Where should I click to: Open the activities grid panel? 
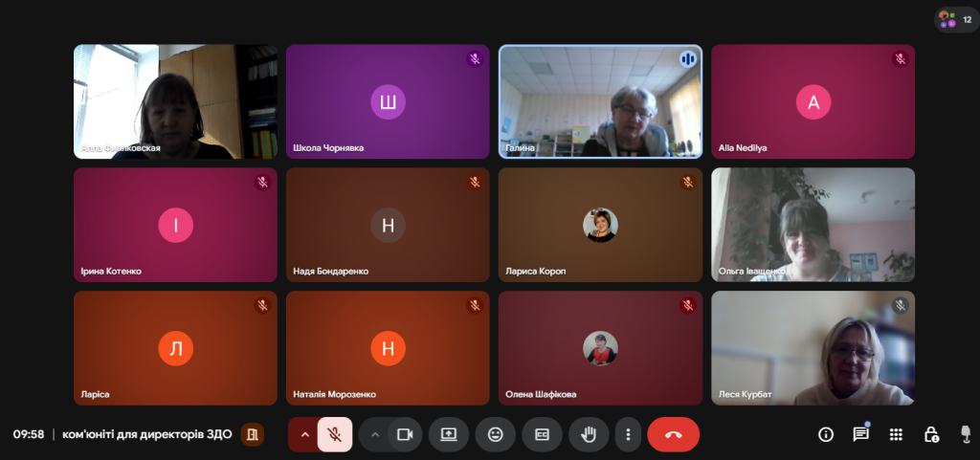pyautogui.click(x=896, y=434)
